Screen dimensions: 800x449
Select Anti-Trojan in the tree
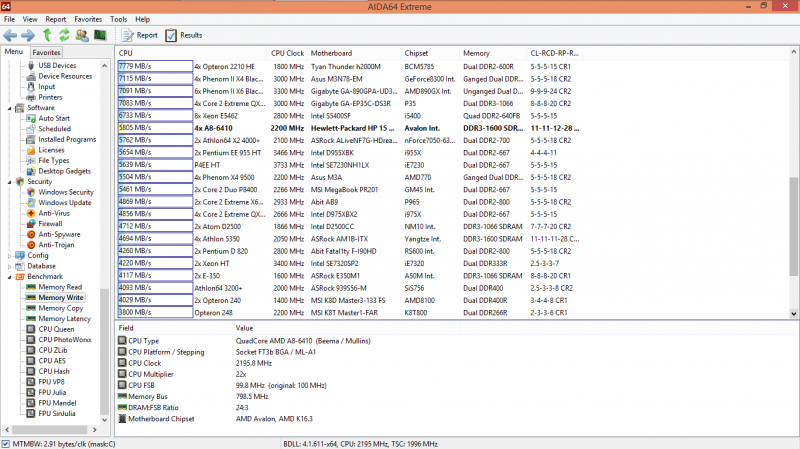click(x=56, y=245)
